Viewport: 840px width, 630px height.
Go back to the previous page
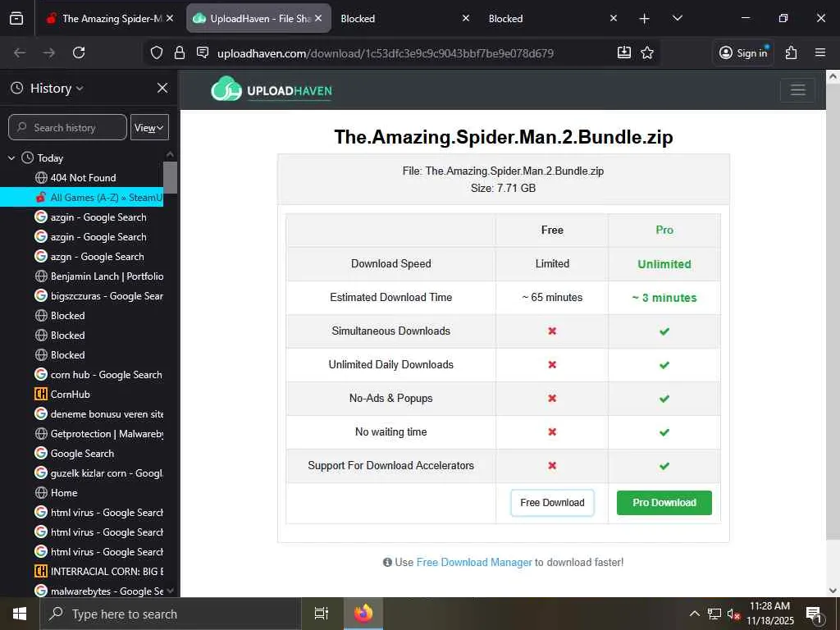coord(20,52)
